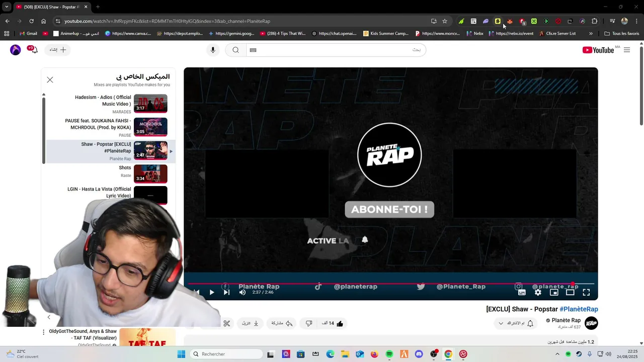Open the #PlanèteRap hashtag link
The image size is (644, 362).
[579, 309]
